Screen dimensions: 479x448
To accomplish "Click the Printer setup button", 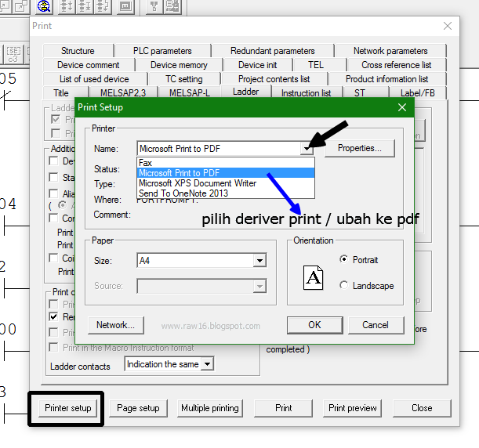I will pyautogui.click(x=68, y=408).
